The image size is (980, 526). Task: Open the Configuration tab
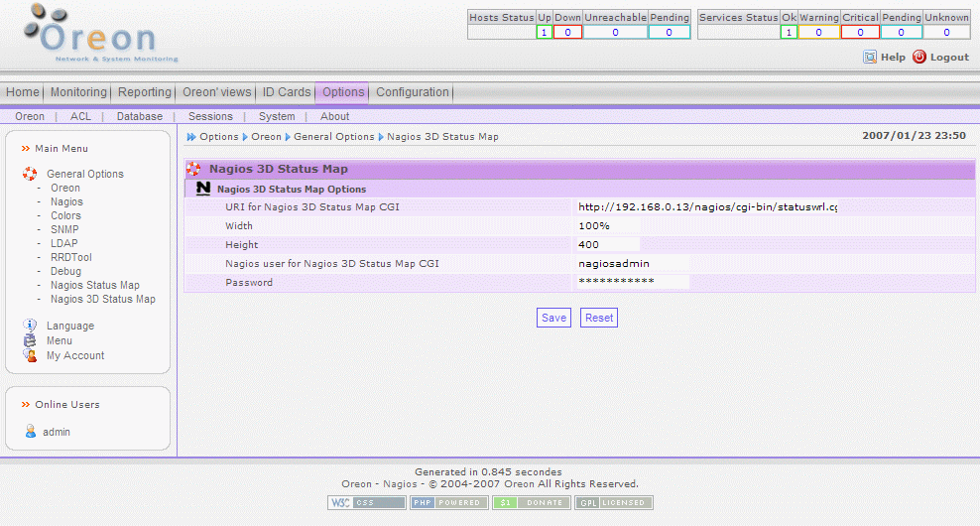tap(413, 92)
